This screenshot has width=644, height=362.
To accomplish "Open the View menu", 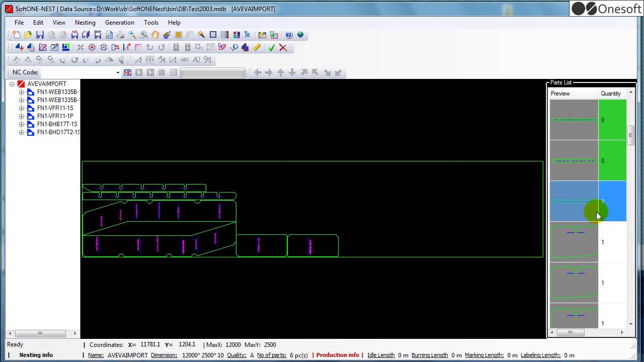I will pos(59,23).
